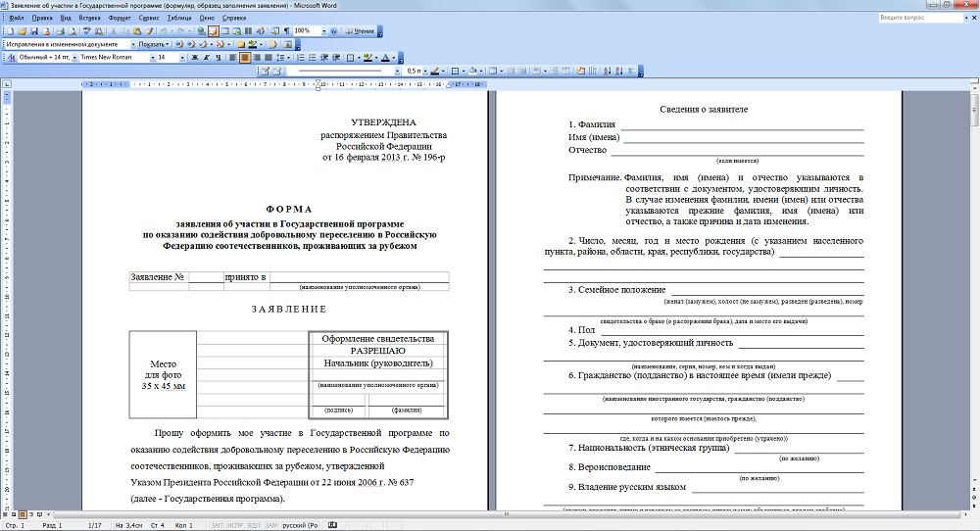Click the Undo arrow icon

162,31
